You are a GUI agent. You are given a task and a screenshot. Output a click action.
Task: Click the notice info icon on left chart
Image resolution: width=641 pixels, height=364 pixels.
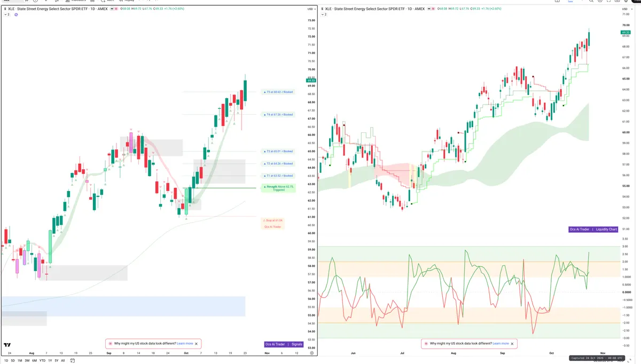click(111, 344)
